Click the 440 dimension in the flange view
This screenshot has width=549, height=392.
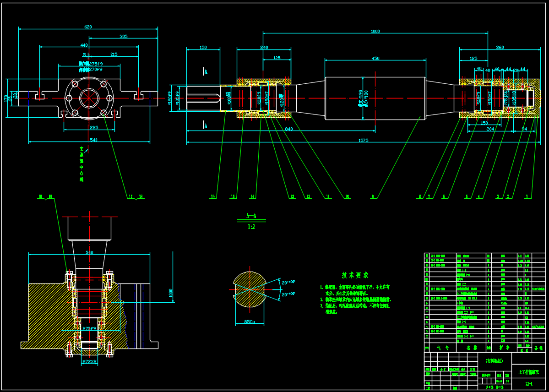(x=84, y=45)
